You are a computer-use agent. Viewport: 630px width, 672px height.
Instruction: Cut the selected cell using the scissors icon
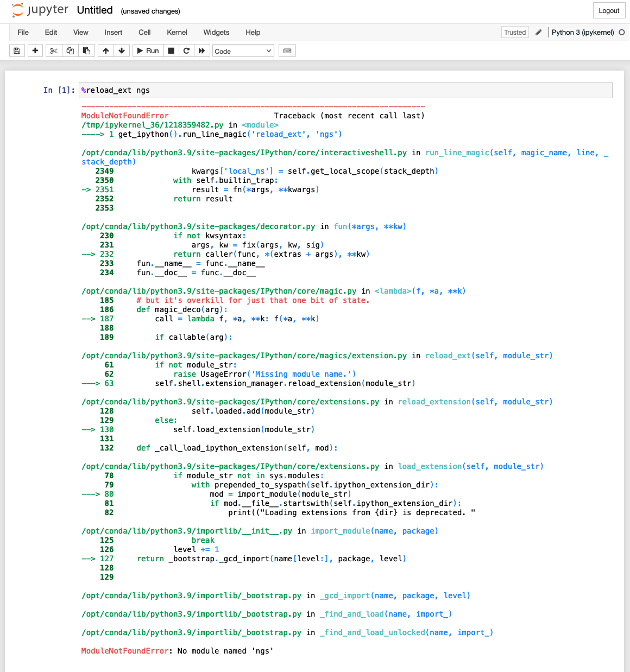coord(53,50)
